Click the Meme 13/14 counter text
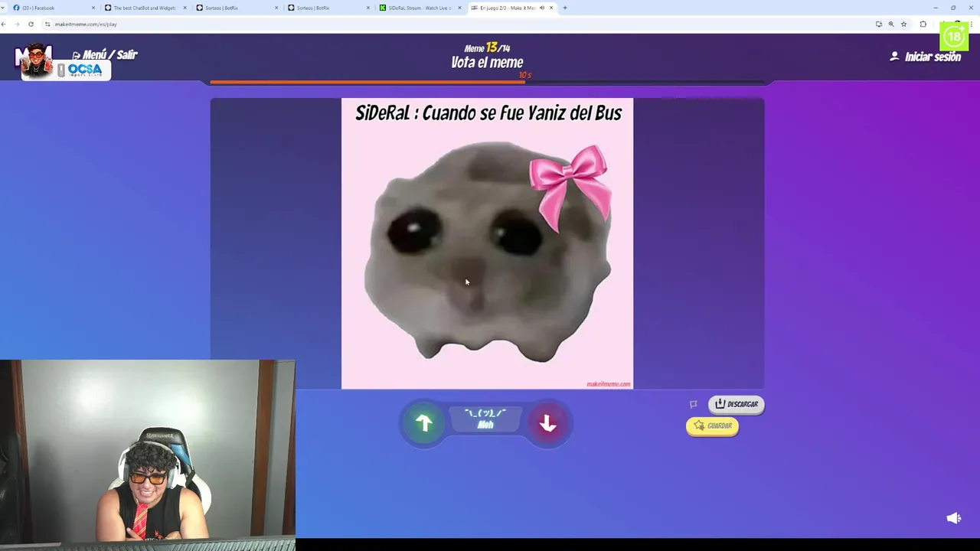 487,47
